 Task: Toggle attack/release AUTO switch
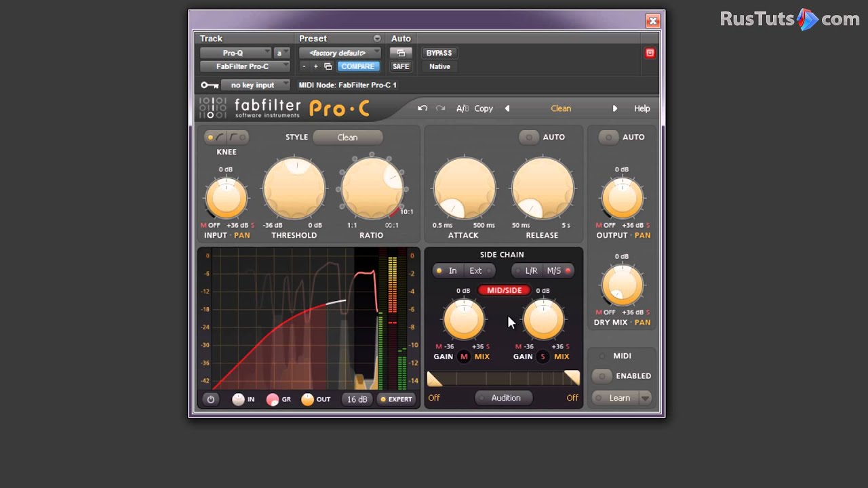tap(529, 138)
